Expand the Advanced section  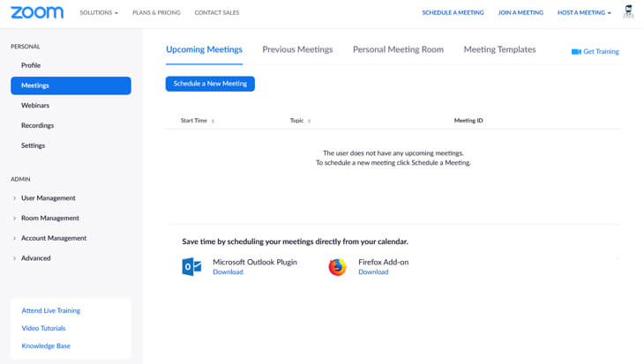(x=14, y=258)
